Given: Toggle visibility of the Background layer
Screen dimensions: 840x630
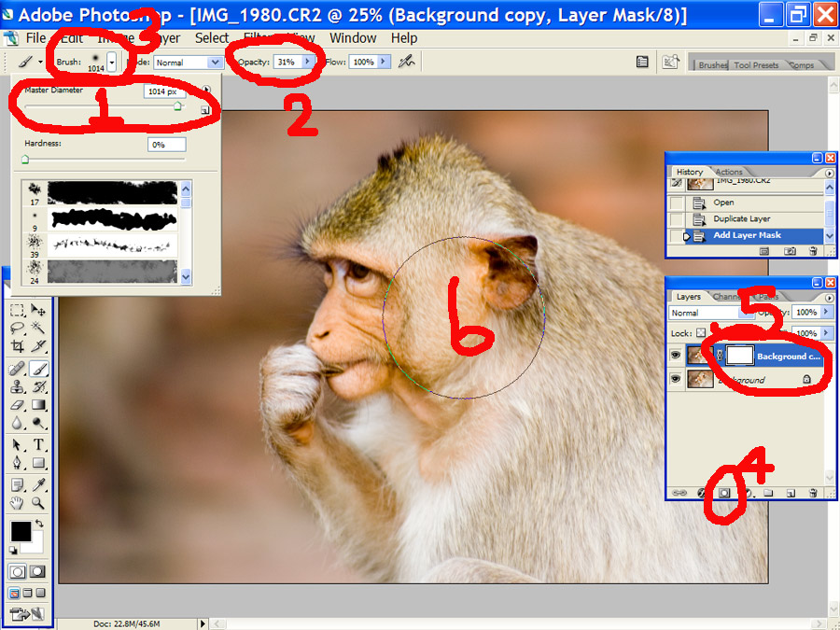Looking at the screenshot, I should (676, 379).
